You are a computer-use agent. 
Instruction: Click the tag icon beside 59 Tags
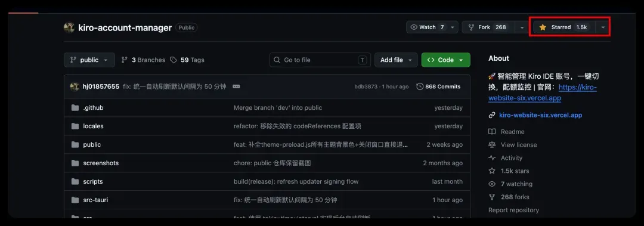(x=174, y=60)
